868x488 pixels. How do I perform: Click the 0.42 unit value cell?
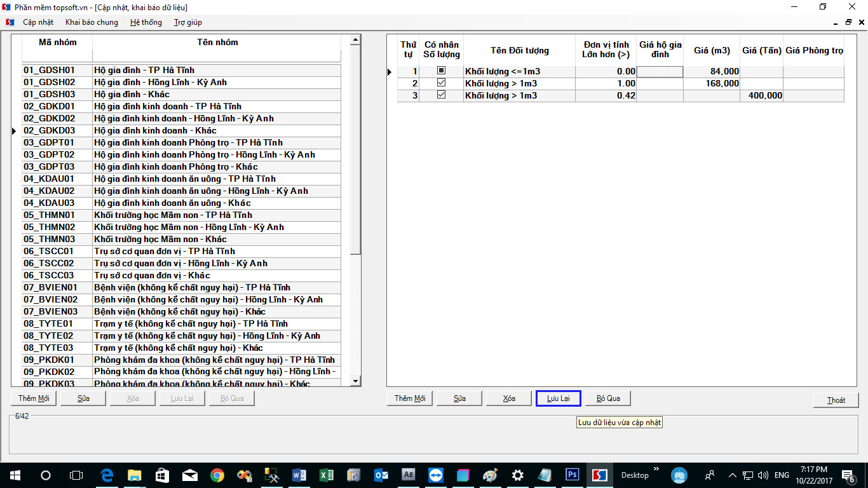[x=606, y=96]
